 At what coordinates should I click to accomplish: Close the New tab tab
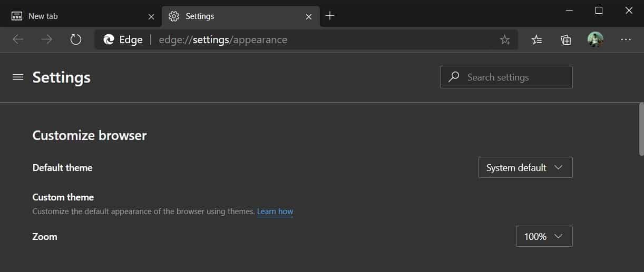click(151, 16)
